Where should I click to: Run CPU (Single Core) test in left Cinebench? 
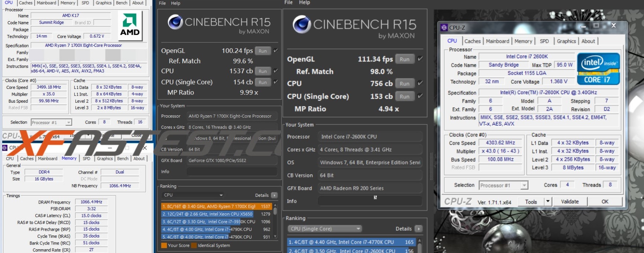pyautogui.click(x=263, y=82)
